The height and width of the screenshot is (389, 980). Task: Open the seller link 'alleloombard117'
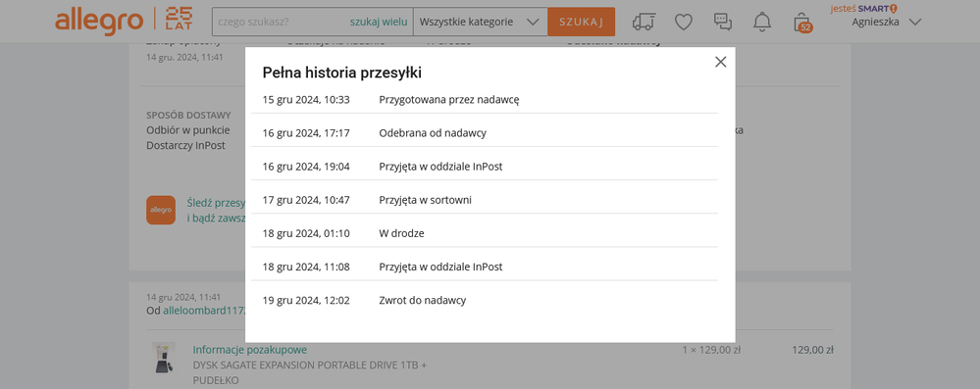[204, 311]
